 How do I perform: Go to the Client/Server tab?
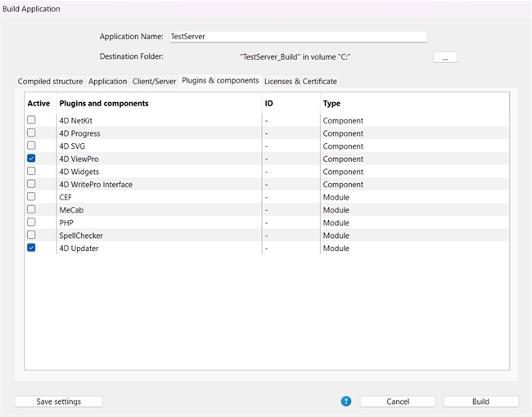tap(154, 82)
